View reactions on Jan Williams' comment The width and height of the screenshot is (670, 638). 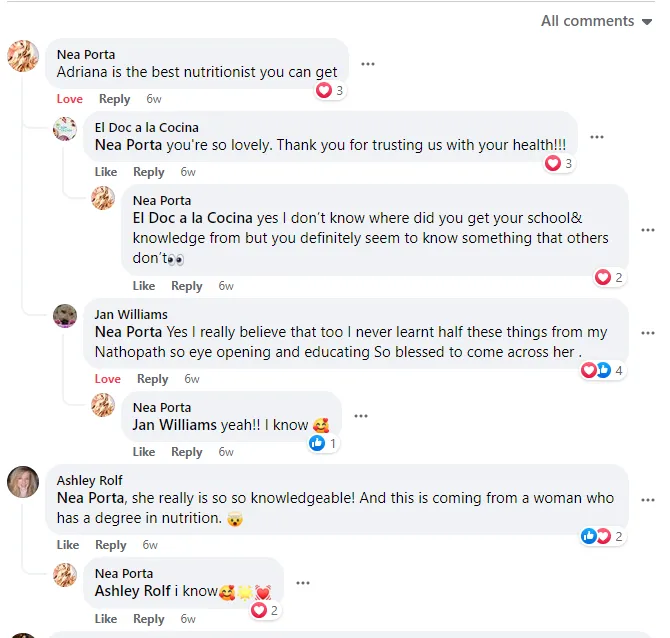coord(603,370)
